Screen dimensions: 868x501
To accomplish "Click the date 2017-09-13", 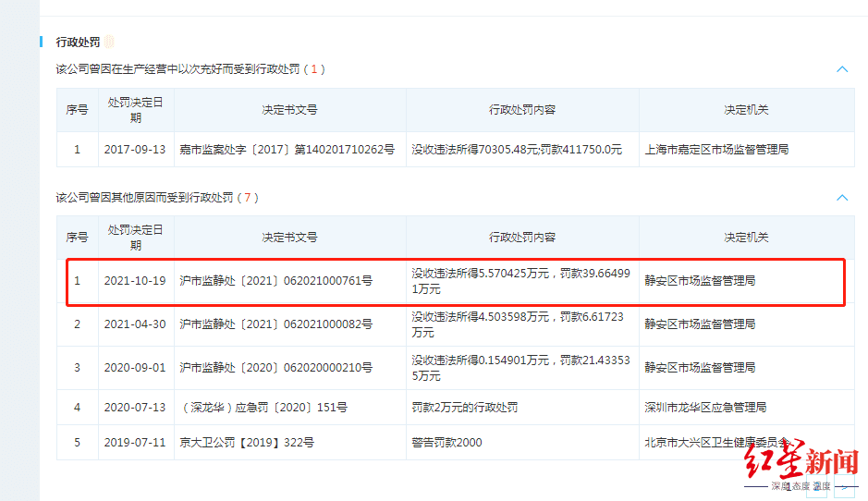I will [135, 150].
